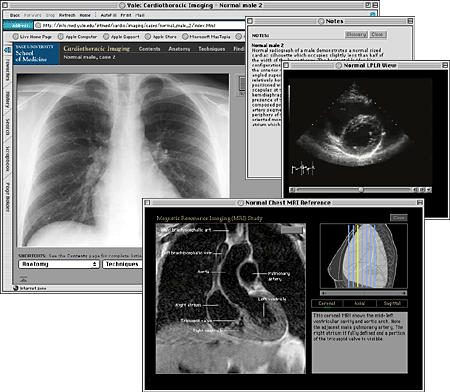Click the Microsoft MacTopia globe icon

(x=185, y=37)
